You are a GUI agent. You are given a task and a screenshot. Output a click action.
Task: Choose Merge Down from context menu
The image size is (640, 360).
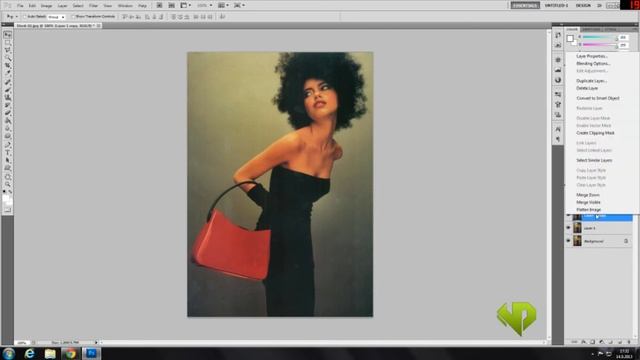point(588,195)
